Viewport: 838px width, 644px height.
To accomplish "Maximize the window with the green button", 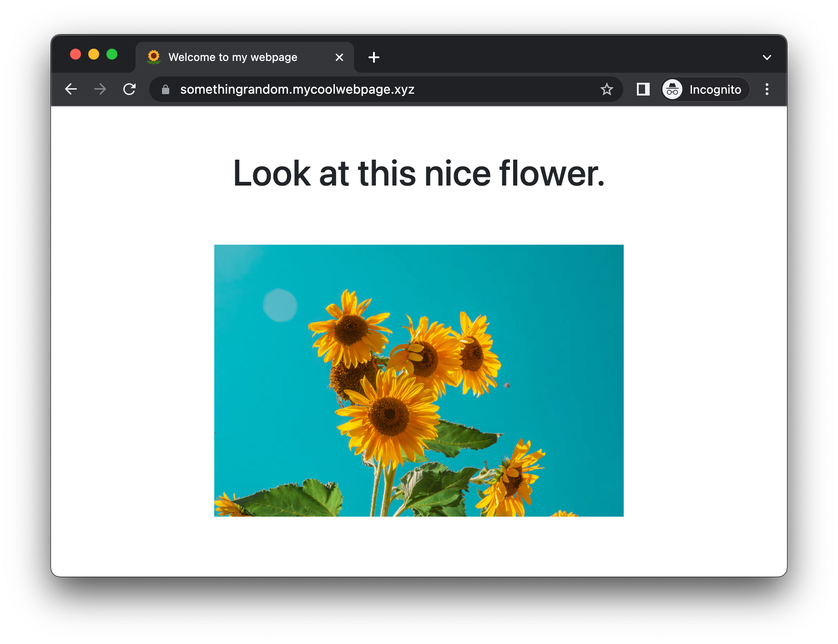I will pyautogui.click(x=112, y=55).
